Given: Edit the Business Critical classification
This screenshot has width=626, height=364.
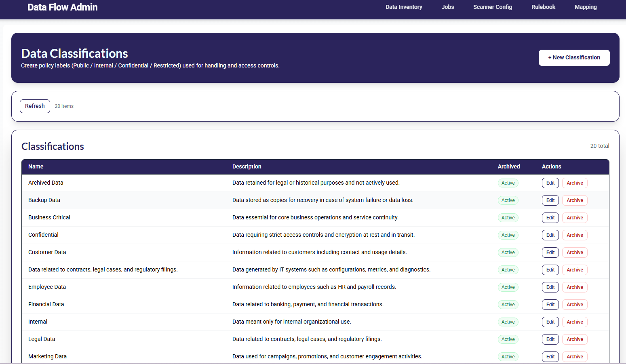Looking at the screenshot, I should [x=550, y=218].
